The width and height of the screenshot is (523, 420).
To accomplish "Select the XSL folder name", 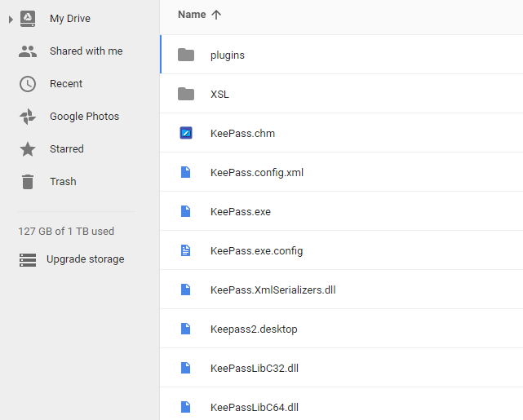I will pyautogui.click(x=219, y=94).
